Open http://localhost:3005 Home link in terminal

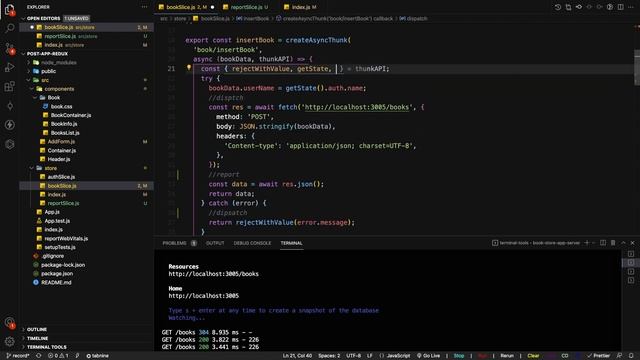tap(204, 296)
